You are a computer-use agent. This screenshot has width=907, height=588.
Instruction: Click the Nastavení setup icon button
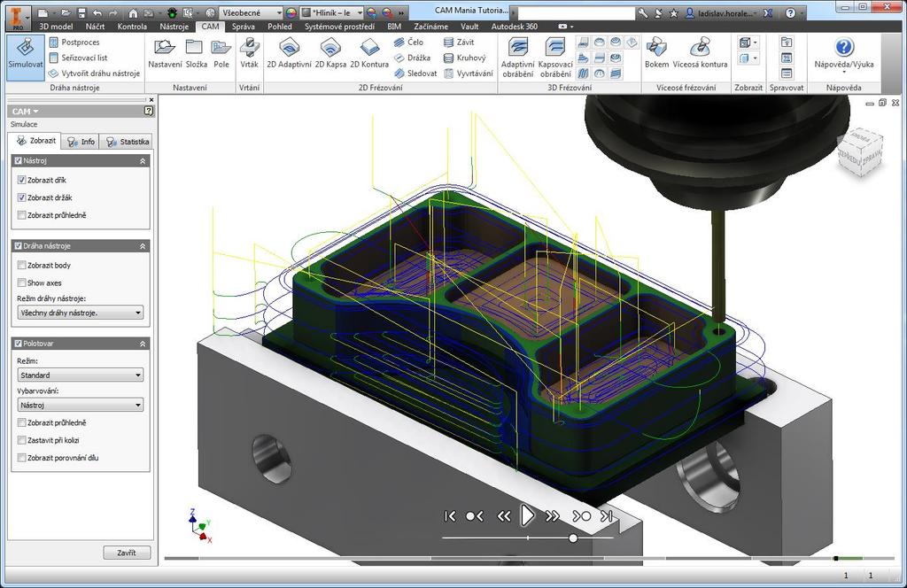165,53
